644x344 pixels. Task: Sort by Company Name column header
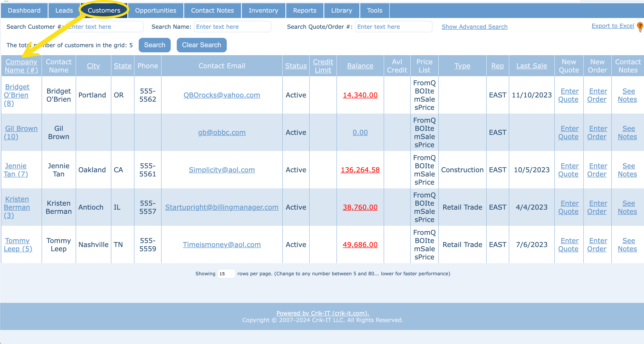click(x=21, y=66)
